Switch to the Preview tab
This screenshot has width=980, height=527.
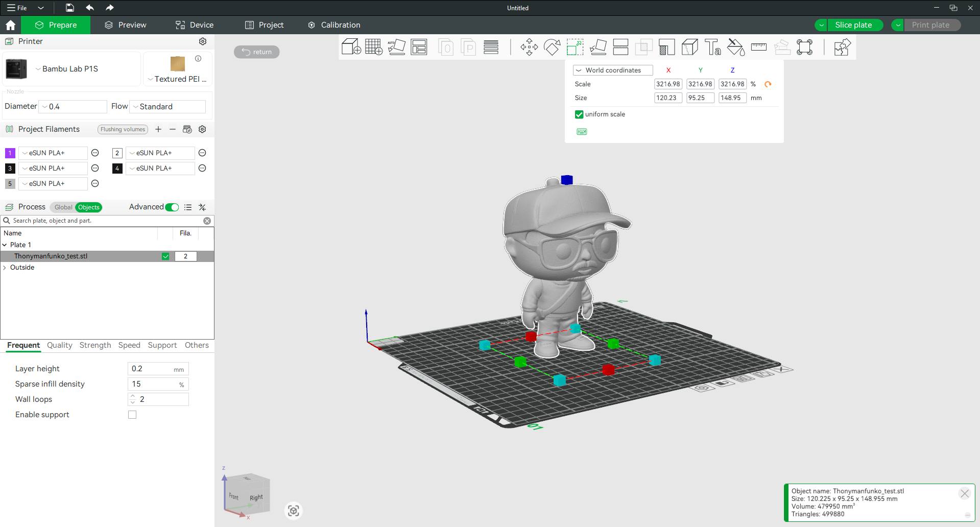coord(126,25)
